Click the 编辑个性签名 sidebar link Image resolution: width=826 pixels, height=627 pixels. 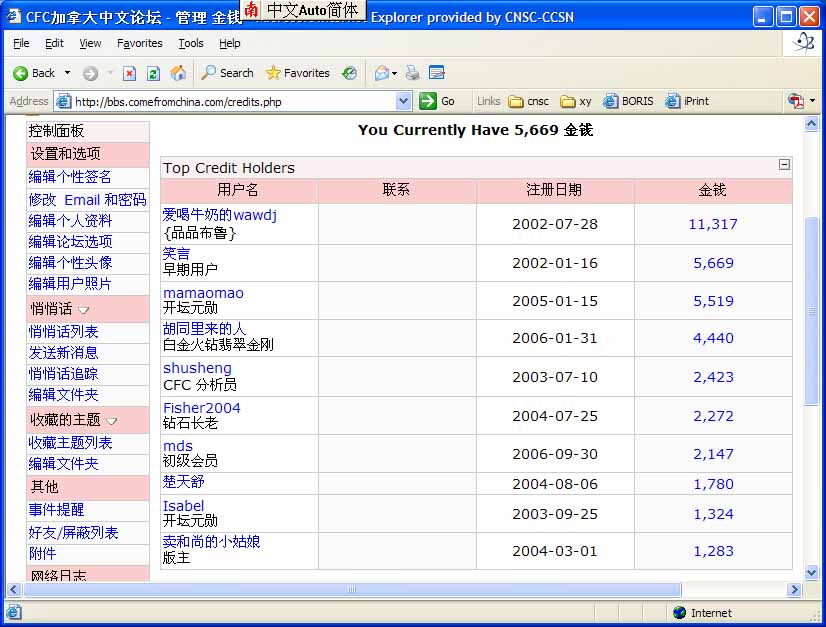70,177
